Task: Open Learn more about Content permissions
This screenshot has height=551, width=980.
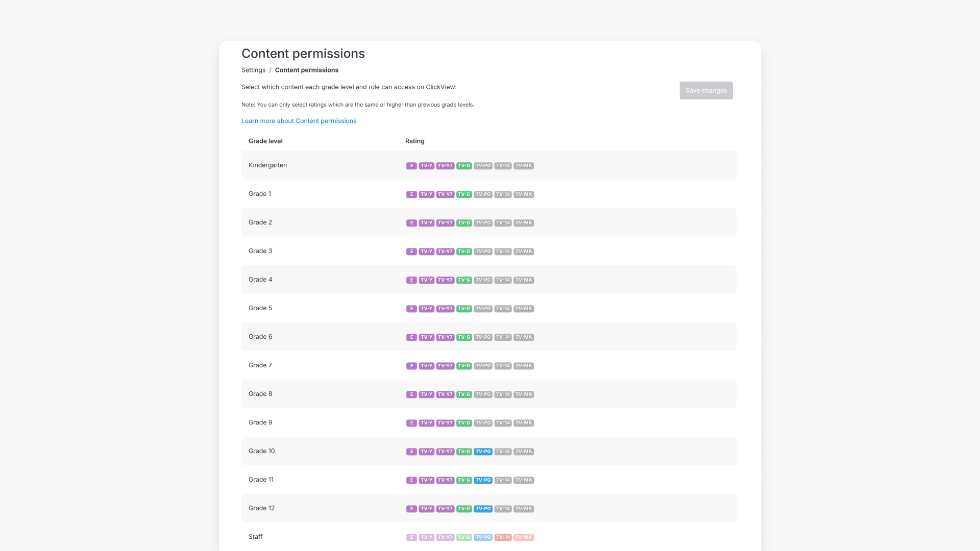Action: coord(299,121)
